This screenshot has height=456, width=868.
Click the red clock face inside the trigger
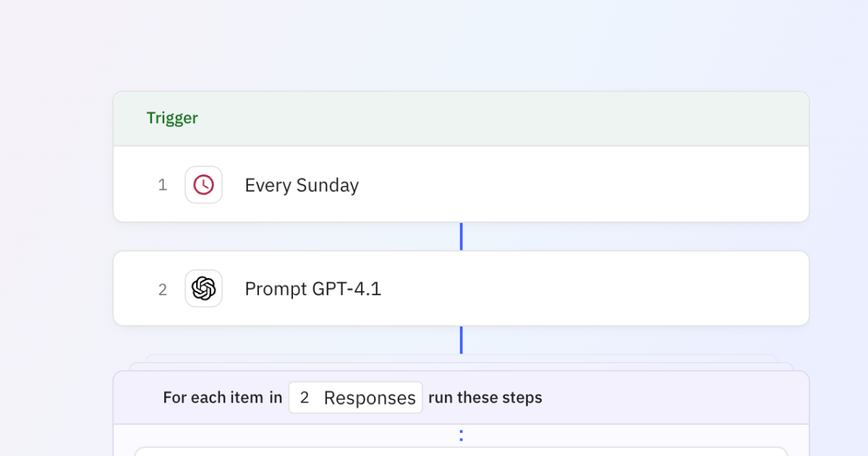(x=203, y=185)
